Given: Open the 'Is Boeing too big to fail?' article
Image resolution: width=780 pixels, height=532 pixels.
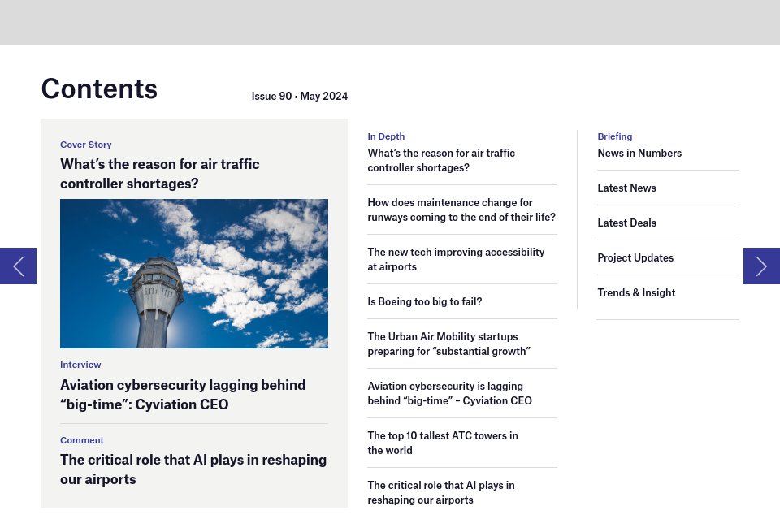Looking at the screenshot, I should 424,301.
